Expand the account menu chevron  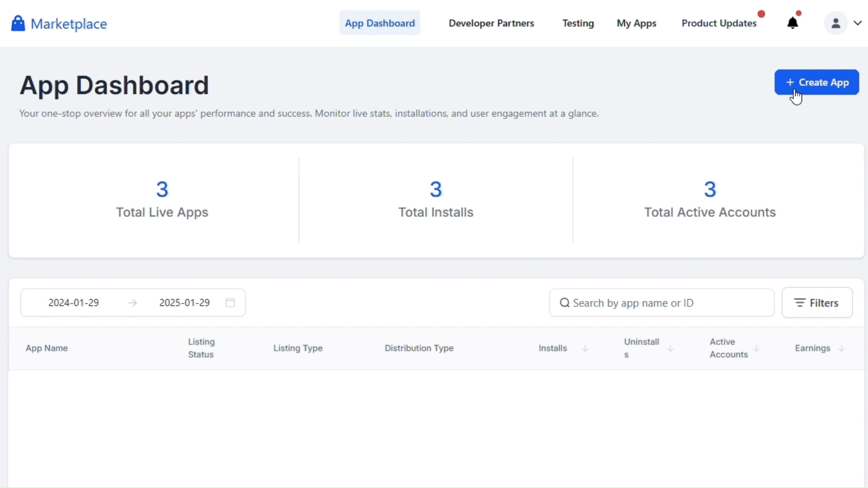coord(858,23)
